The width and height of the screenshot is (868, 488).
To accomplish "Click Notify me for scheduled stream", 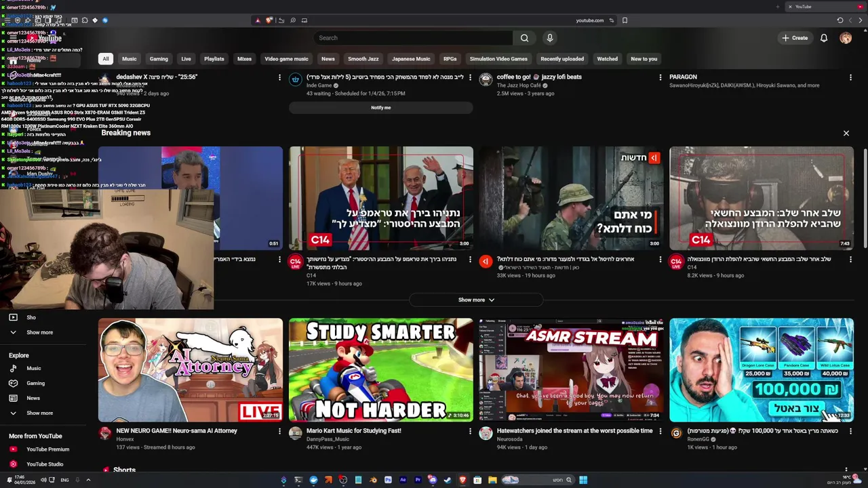I will click(380, 107).
